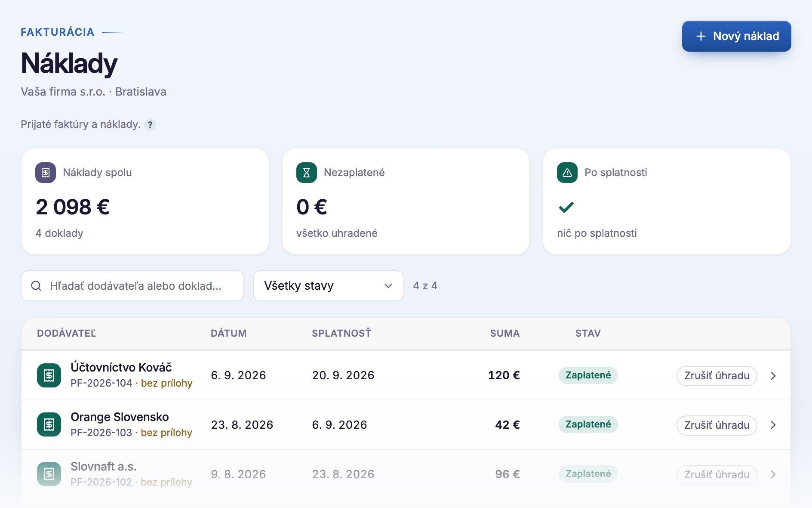Click the 42 € amount

[x=507, y=425]
